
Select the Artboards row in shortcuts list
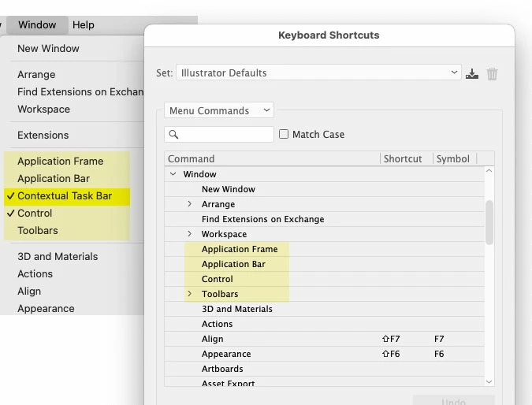325,369
